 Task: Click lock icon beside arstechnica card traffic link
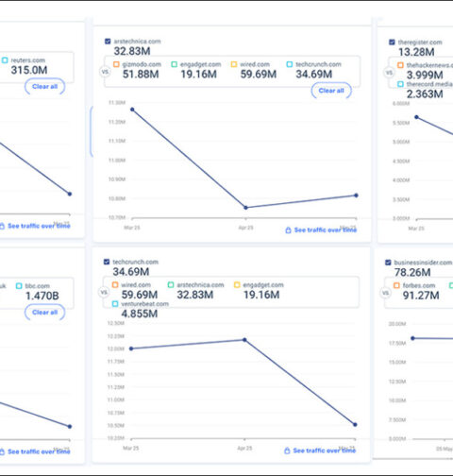[288, 230]
